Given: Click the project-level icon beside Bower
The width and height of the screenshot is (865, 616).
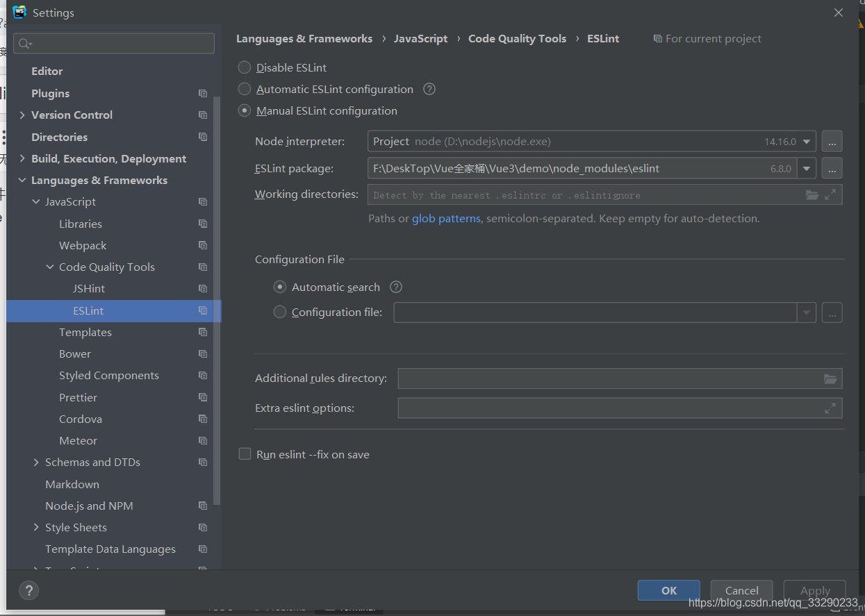Looking at the screenshot, I should point(203,353).
